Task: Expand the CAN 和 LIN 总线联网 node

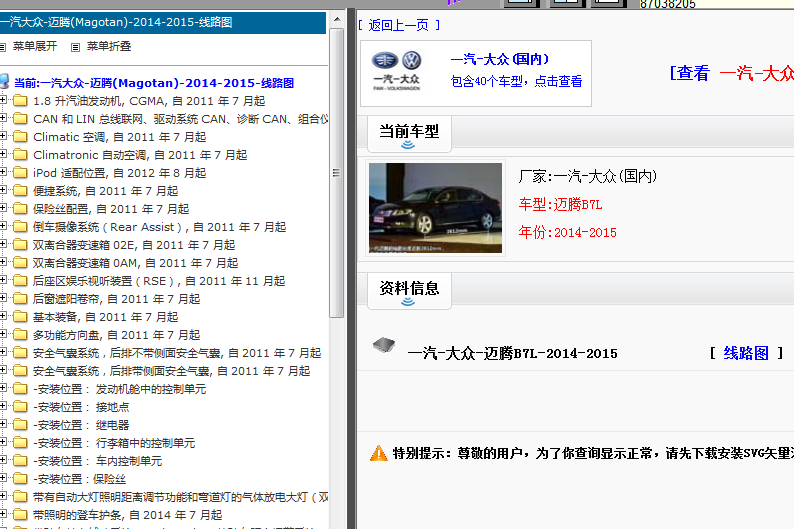Action: 3,118
